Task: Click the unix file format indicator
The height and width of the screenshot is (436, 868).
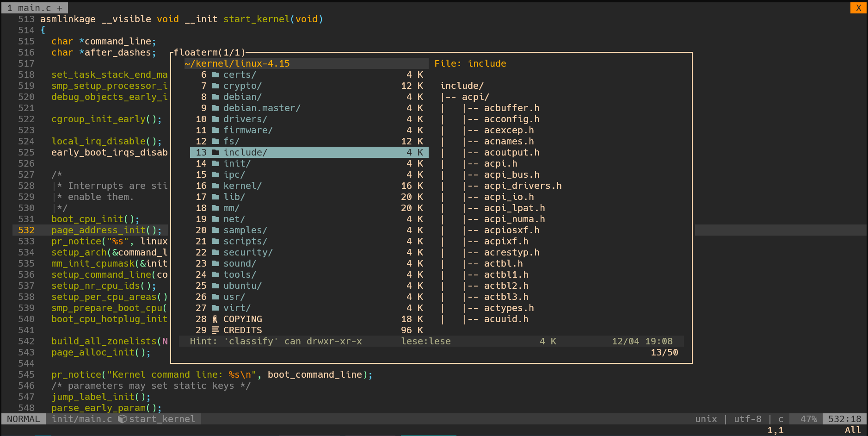Action: click(706, 419)
